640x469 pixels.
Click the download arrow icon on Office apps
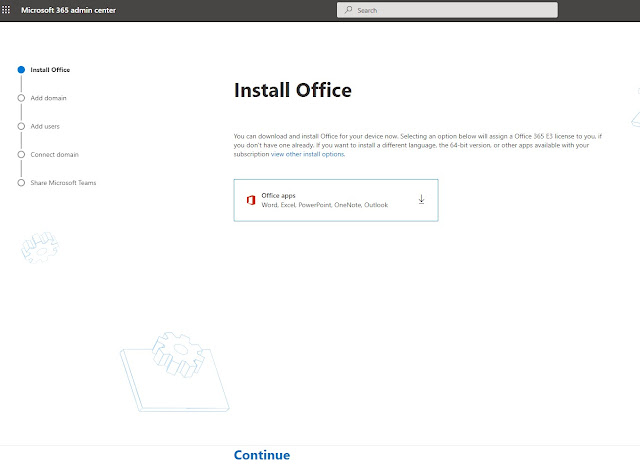(422, 199)
